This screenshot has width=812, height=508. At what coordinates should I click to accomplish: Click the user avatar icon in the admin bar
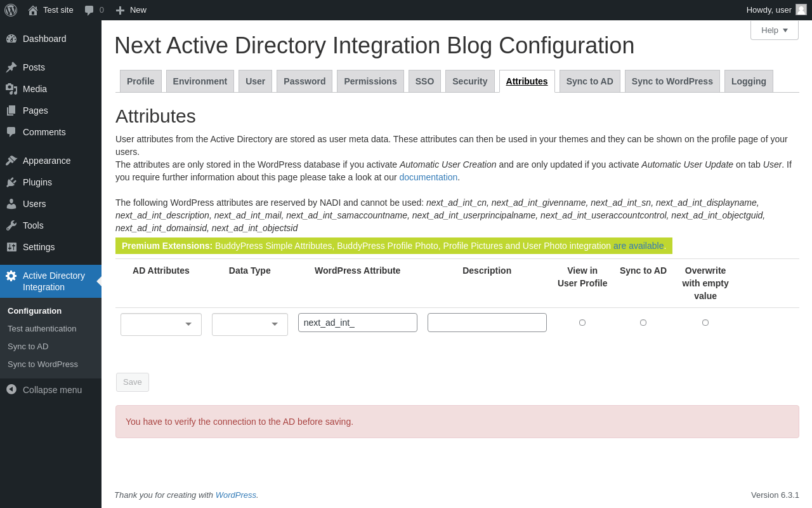tap(801, 10)
